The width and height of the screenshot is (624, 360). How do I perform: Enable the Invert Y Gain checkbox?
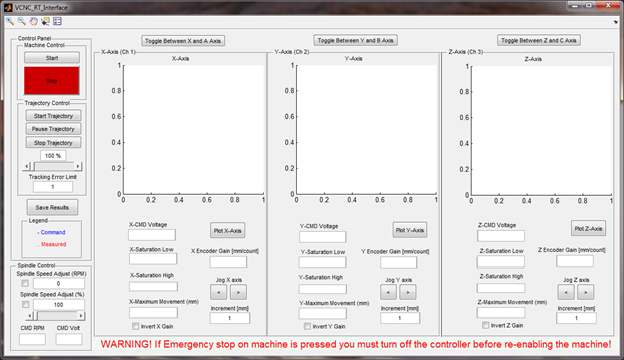tap(307, 326)
